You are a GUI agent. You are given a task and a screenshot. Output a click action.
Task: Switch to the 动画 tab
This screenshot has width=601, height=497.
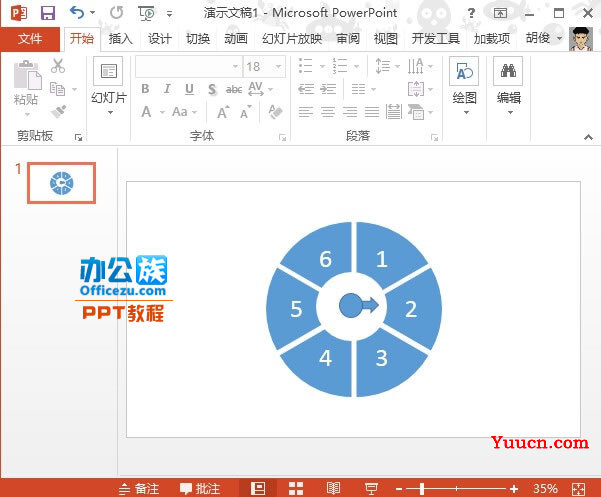(x=236, y=39)
